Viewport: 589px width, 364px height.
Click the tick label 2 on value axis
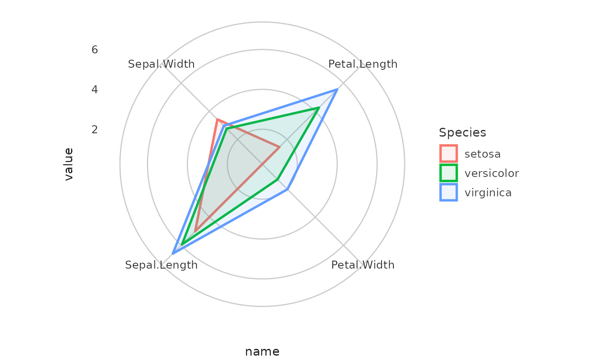[x=95, y=129]
